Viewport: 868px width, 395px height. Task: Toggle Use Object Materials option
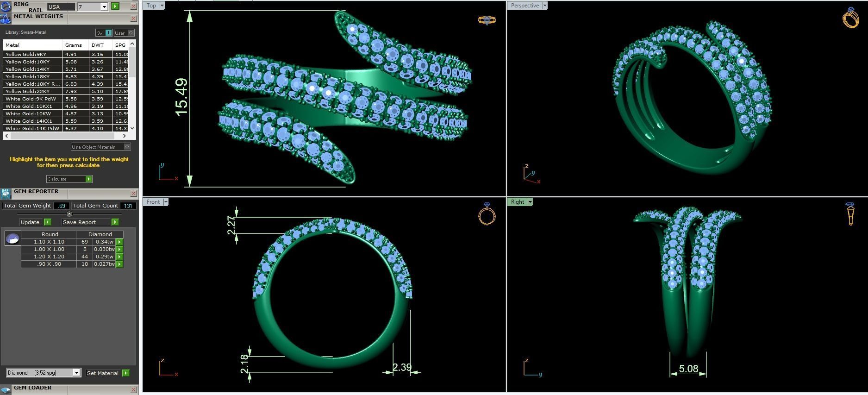pyautogui.click(x=101, y=147)
